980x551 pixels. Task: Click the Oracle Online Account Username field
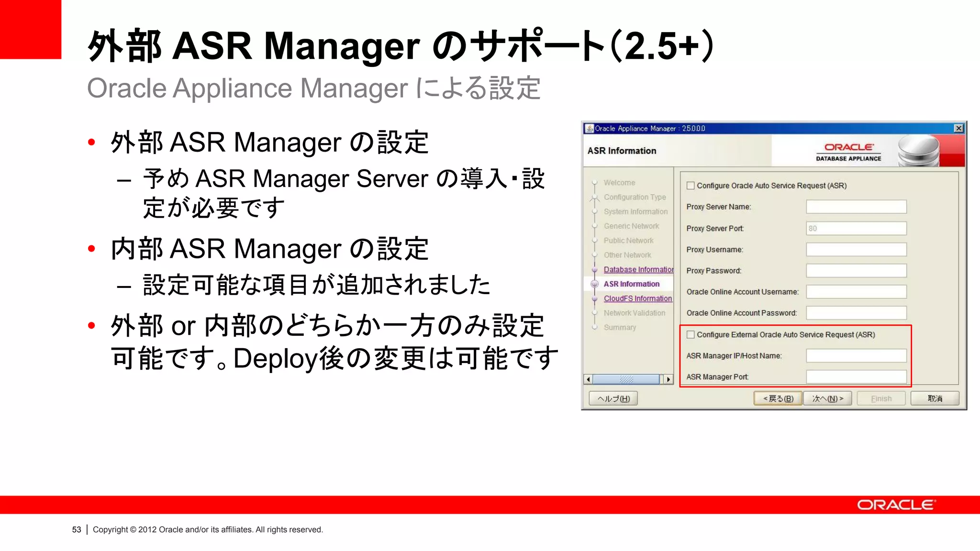(856, 291)
